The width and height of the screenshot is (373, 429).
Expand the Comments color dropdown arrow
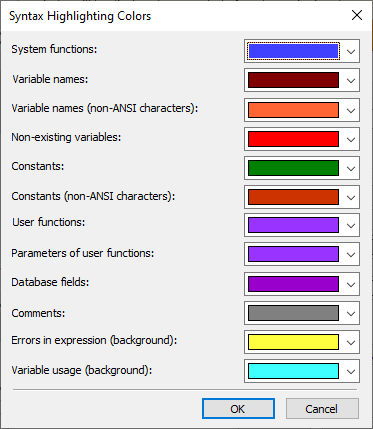351,313
